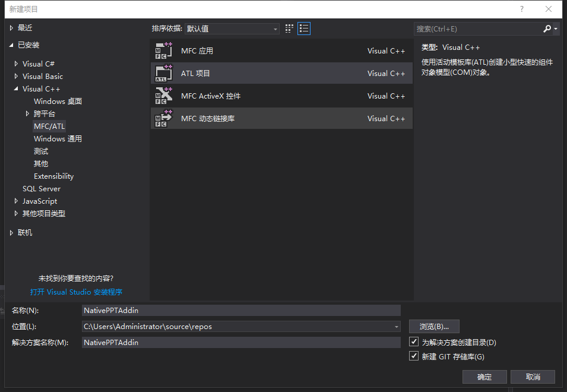Close the 新建项目 dialog

549,9
